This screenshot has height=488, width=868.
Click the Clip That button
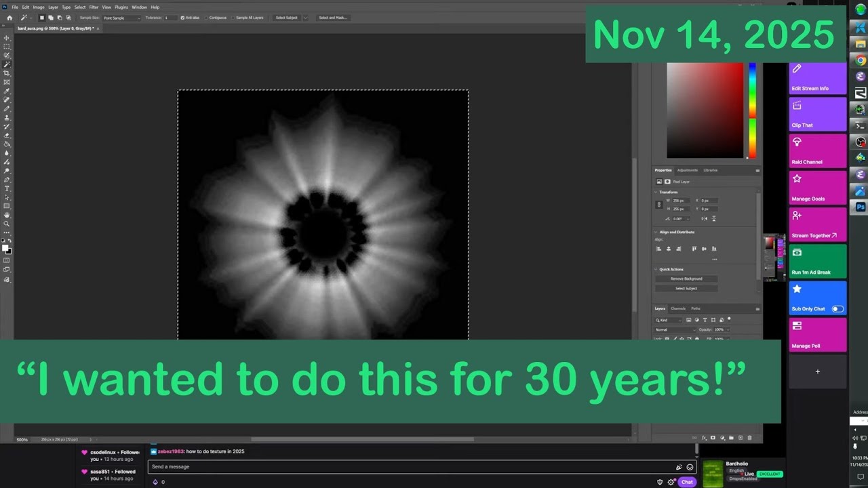817,115
